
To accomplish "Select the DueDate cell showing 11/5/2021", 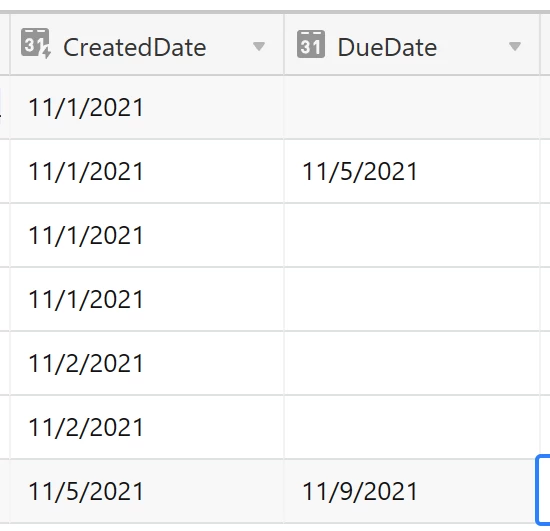I will pyautogui.click(x=412, y=171).
